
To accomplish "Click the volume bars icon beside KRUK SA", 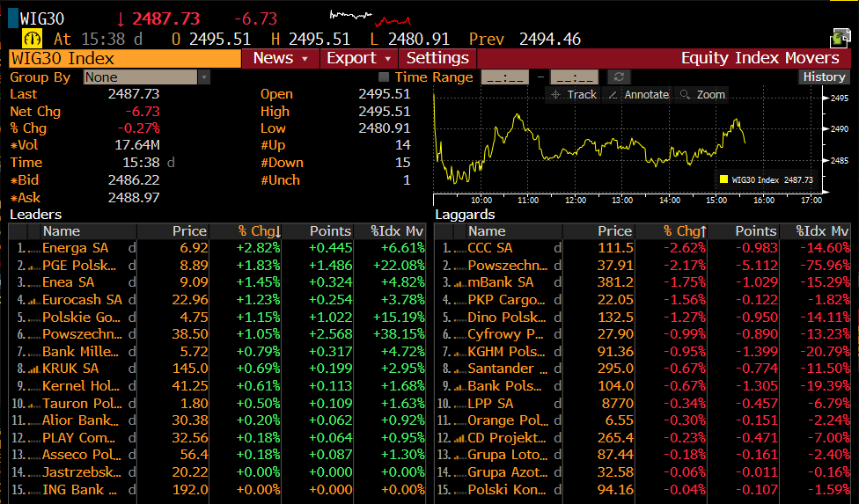I will pyautogui.click(x=34, y=369).
